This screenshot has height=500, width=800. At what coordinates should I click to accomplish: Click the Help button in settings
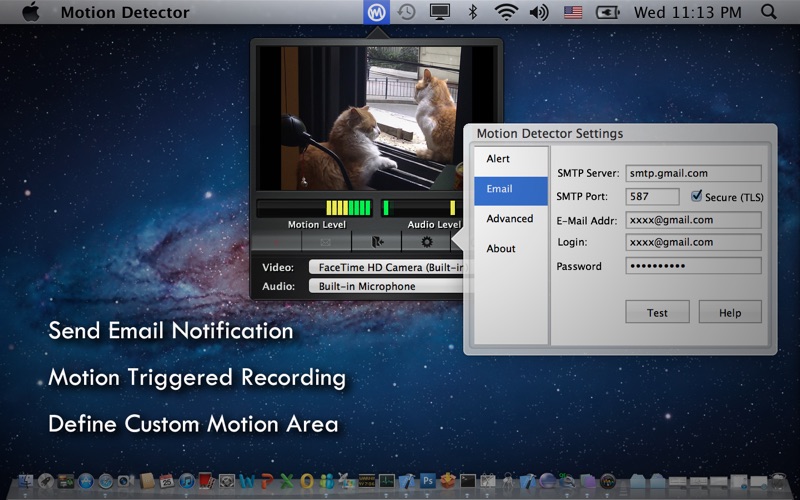[x=730, y=312]
